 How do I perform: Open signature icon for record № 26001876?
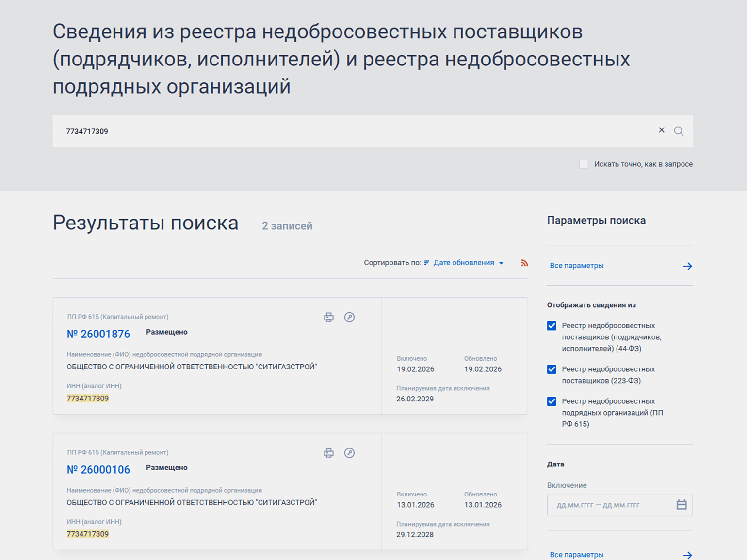[x=349, y=317]
